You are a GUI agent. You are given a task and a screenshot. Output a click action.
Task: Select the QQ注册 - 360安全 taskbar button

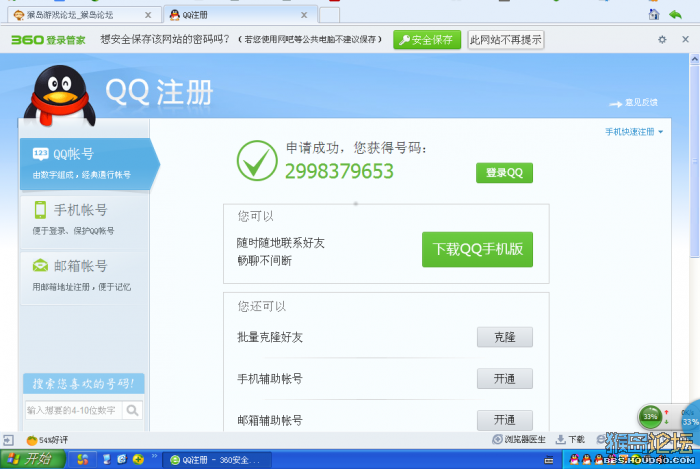(217, 460)
